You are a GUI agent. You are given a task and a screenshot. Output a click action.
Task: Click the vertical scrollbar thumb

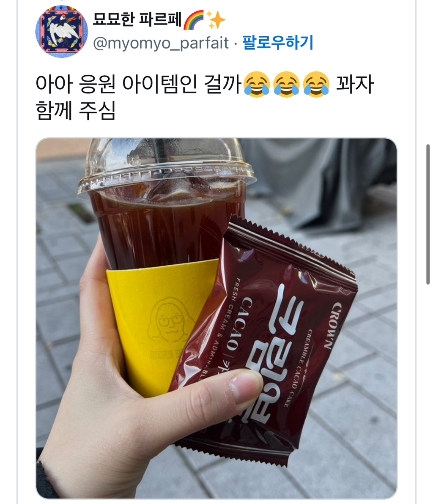pyautogui.click(x=428, y=214)
